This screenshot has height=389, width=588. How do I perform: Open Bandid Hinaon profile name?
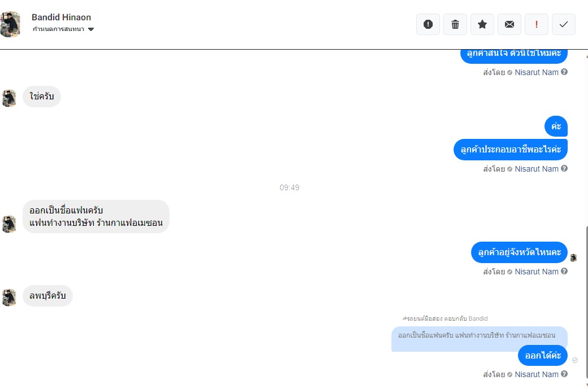click(x=61, y=18)
